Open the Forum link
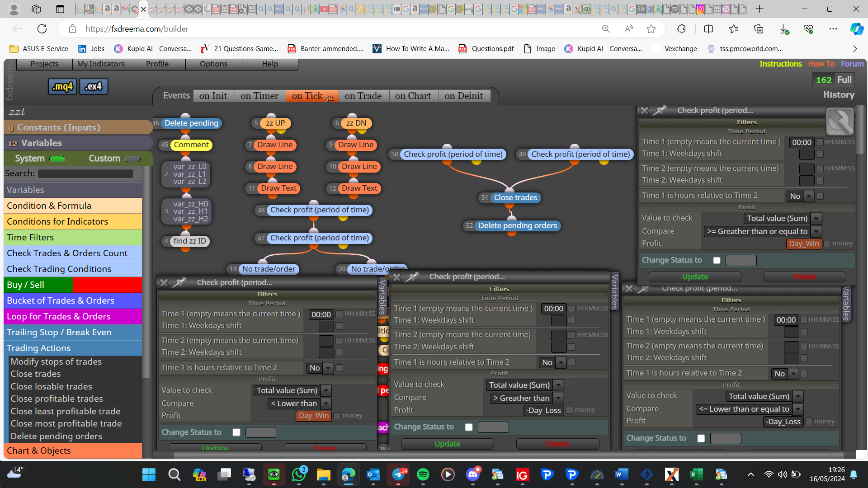 point(852,64)
